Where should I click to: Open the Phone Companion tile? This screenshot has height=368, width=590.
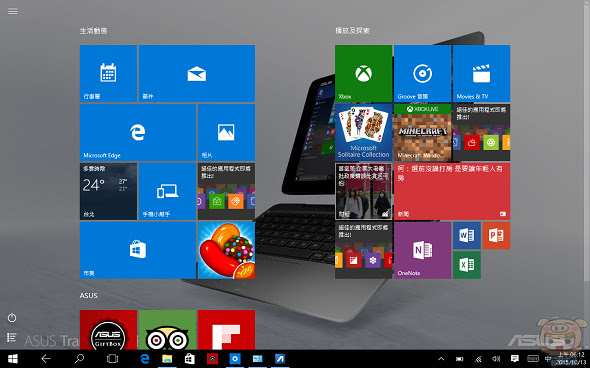167,191
